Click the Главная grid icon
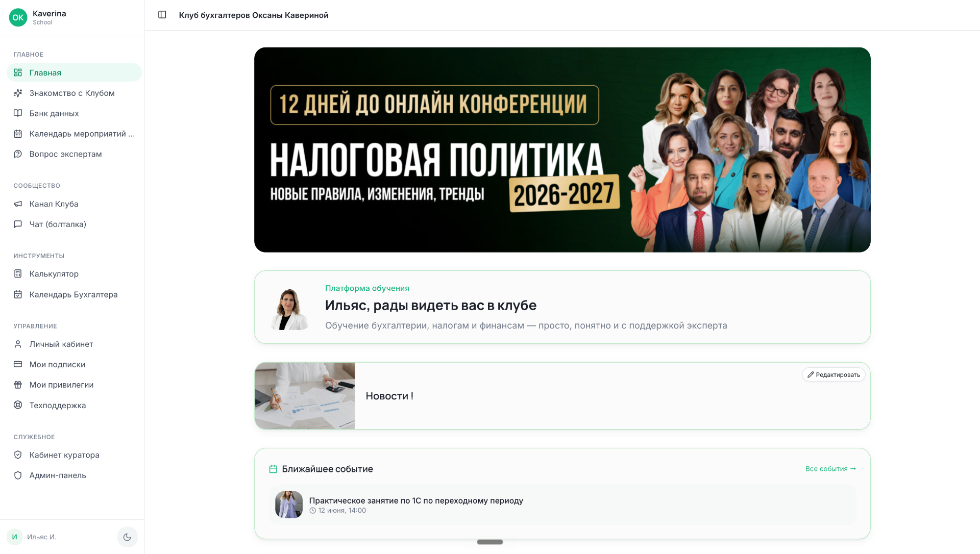980x554 pixels. [18, 72]
